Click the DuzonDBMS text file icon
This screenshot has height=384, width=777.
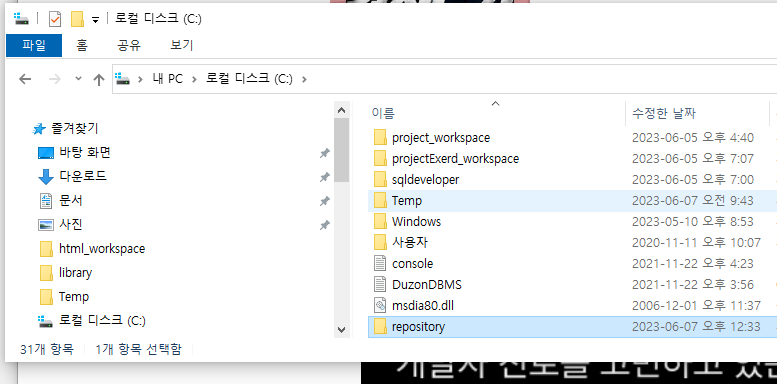click(x=380, y=285)
